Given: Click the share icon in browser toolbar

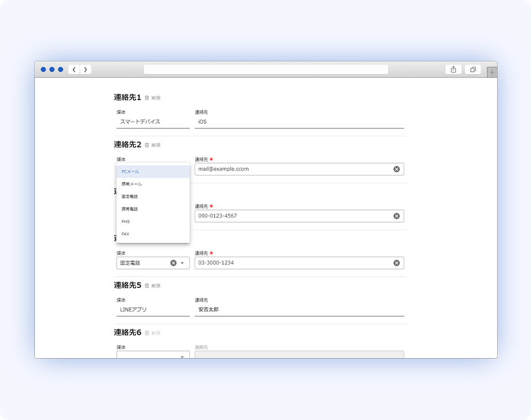Looking at the screenshot, I should [x=453, y=70].
